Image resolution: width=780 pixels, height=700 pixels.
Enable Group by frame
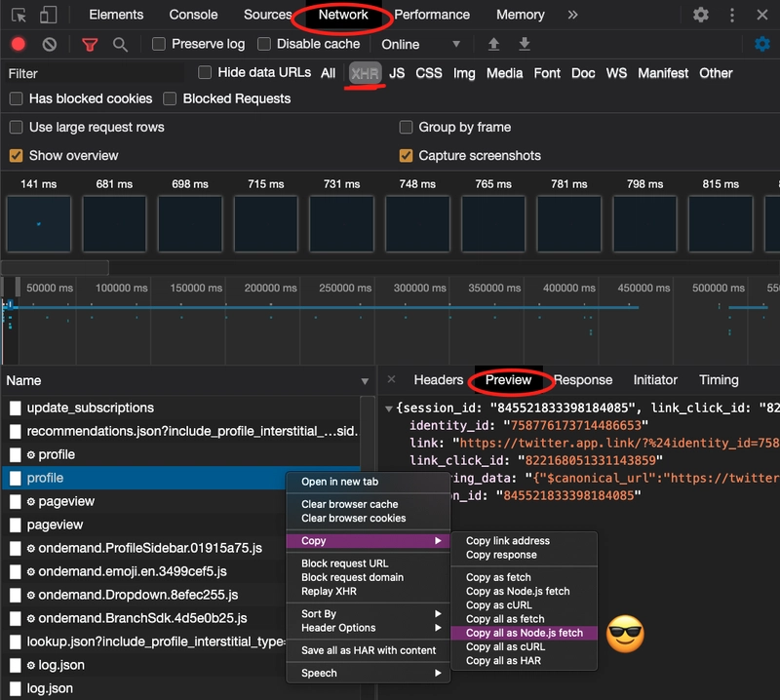point(406,128)
